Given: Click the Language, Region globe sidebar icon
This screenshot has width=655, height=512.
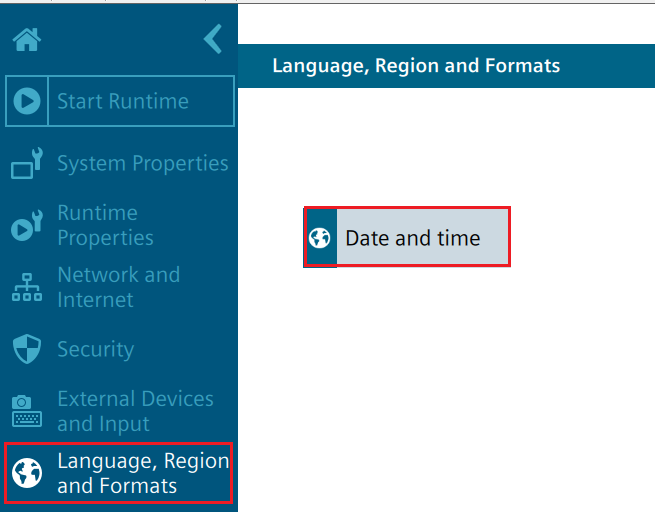Looking at the screenshot, I should click(27, 473).
